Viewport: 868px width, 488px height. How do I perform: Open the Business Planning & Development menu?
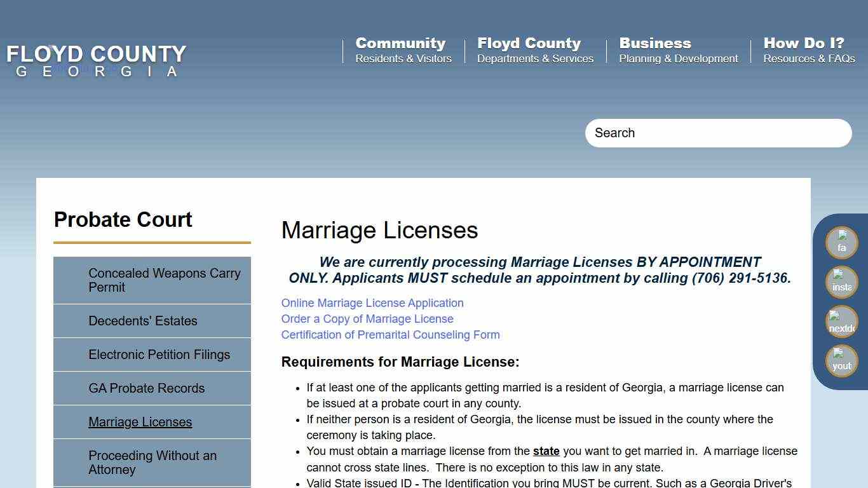click(679, 50)
